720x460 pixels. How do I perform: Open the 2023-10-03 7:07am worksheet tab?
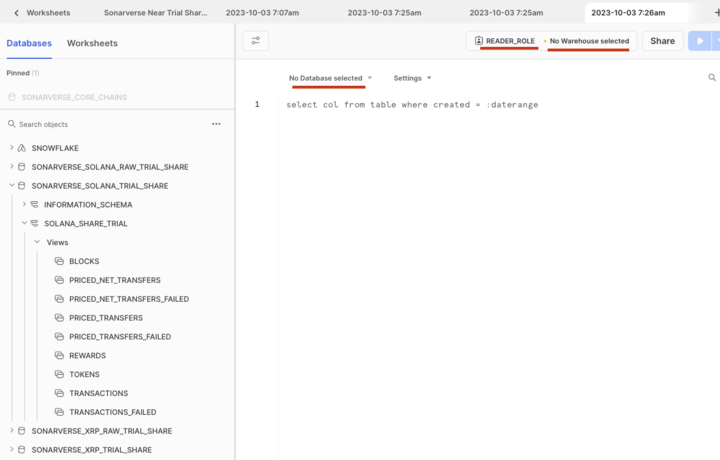click(262, 13)
